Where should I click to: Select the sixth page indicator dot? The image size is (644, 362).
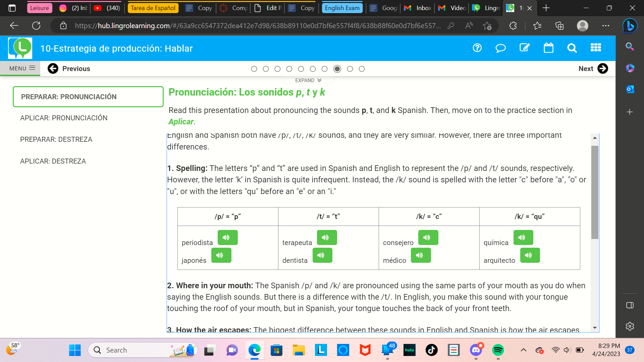click(313, 69)
